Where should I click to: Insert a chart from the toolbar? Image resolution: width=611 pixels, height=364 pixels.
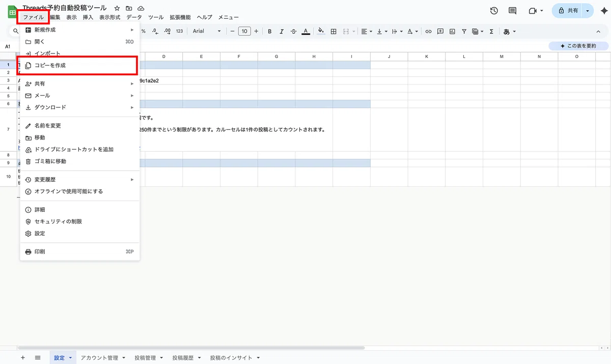(x=452, y=31)
